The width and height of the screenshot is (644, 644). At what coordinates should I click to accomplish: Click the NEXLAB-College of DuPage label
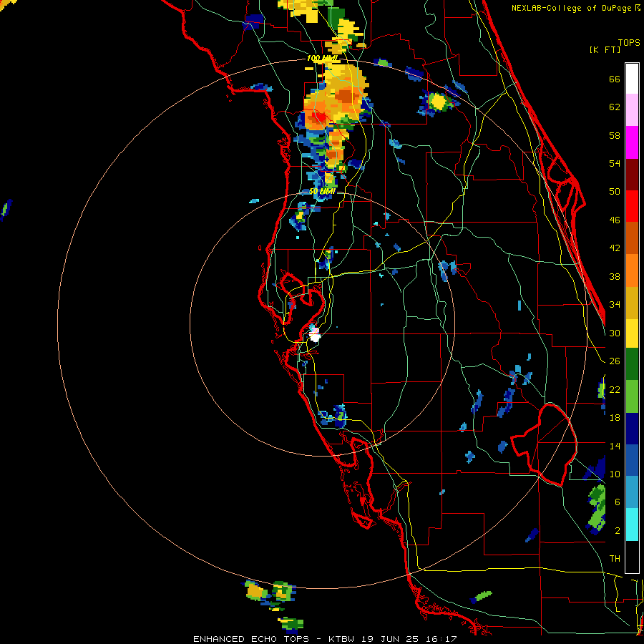pyautogui.click(x=572, y=8)
